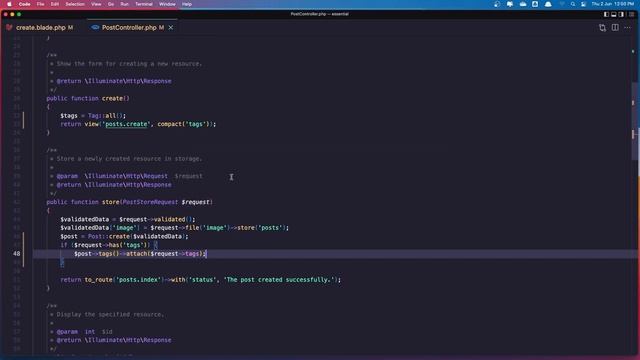
Task: Click the Blade file icon on create.blade.php tab
Action: click(x=9, y=27)
